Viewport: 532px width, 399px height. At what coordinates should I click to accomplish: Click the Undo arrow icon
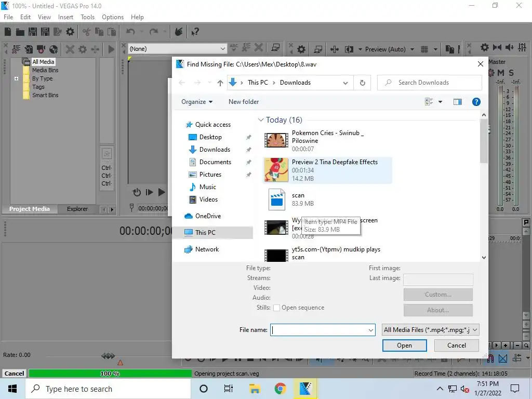(130, 32)
